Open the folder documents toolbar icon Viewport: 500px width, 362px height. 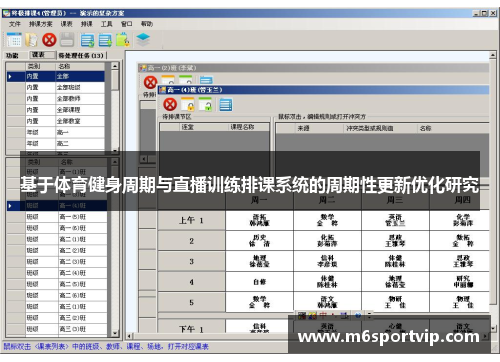(32, 40)
